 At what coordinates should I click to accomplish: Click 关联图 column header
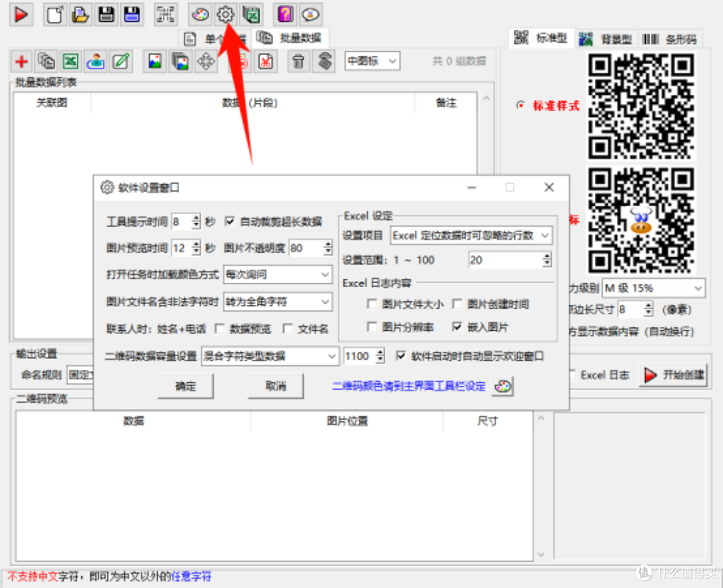(52, 103)
